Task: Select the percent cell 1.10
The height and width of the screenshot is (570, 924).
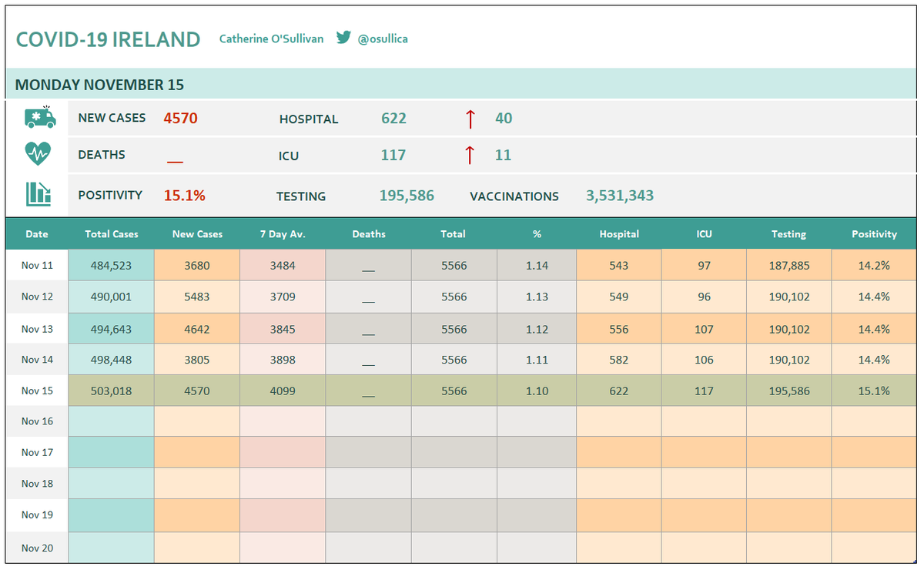Action: pos(537,391)
